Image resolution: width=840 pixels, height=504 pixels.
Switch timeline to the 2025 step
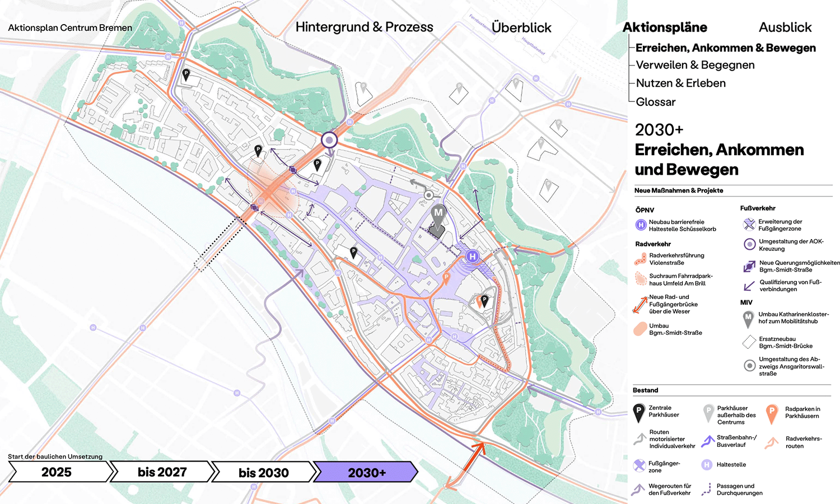point(57,472)
